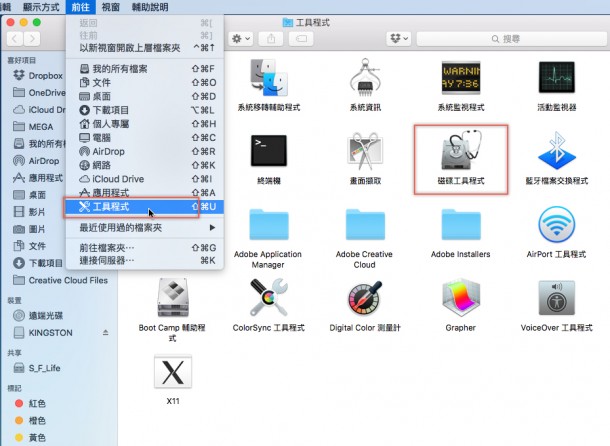Open the Adobe Creative Cloud folder
610x446 pixels.
tap(365, 225)
